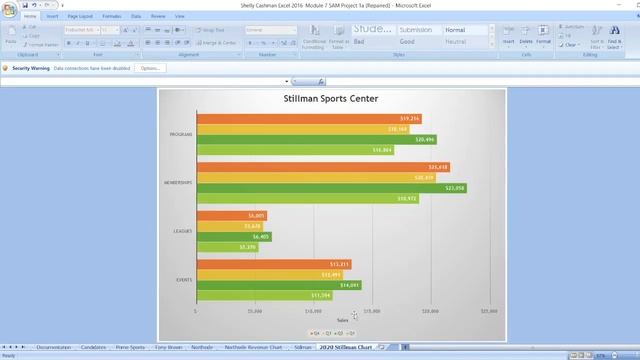The image size is (640, 360).
Task: Apply Accounting number format
Action: point(250,43)
